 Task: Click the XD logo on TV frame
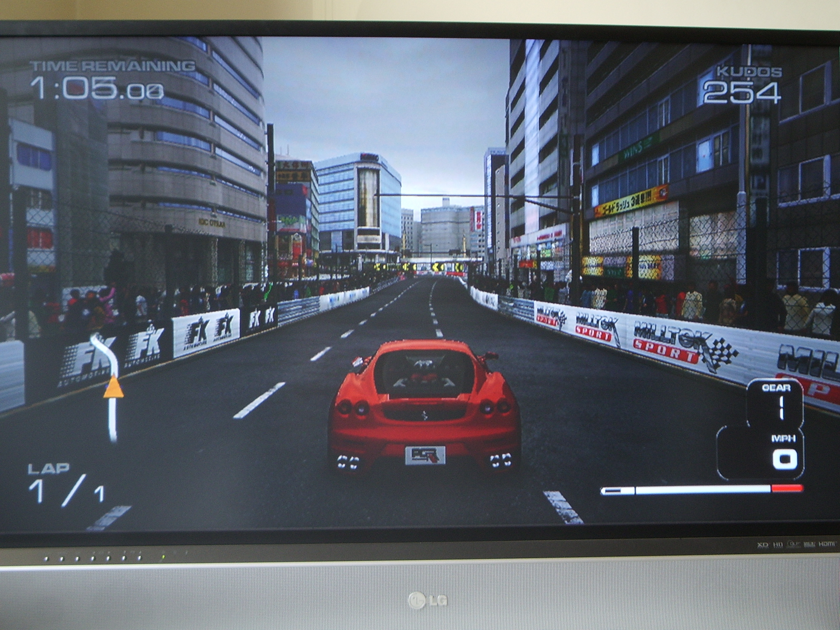(x=763, y=545)
